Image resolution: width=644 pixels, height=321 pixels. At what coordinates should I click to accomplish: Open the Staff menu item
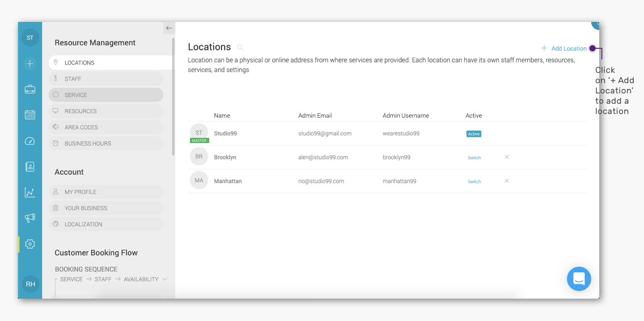[106, 79]
